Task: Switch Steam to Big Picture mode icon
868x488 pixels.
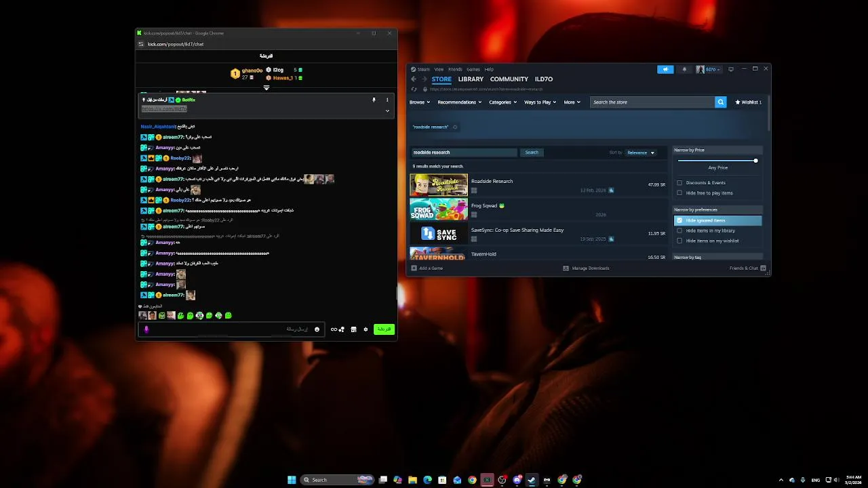Action: coord(730,69)
